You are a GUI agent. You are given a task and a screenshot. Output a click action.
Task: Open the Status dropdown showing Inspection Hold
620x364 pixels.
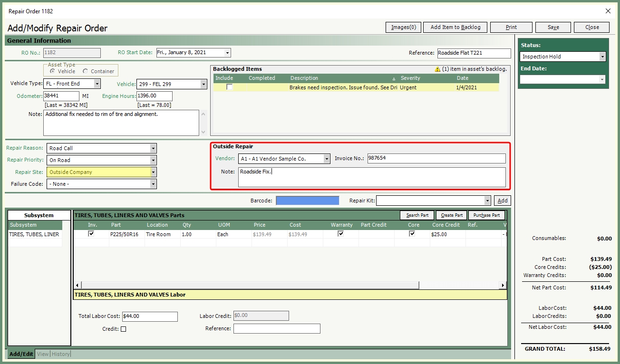602,57
